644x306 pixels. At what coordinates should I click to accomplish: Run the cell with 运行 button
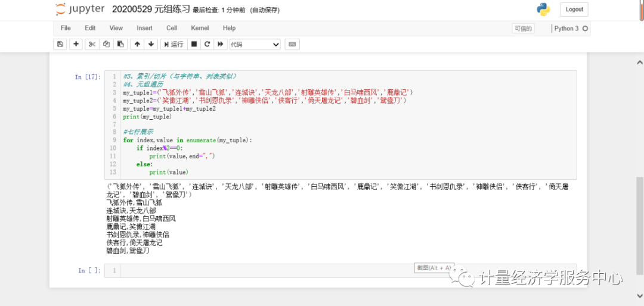point(174,44)
